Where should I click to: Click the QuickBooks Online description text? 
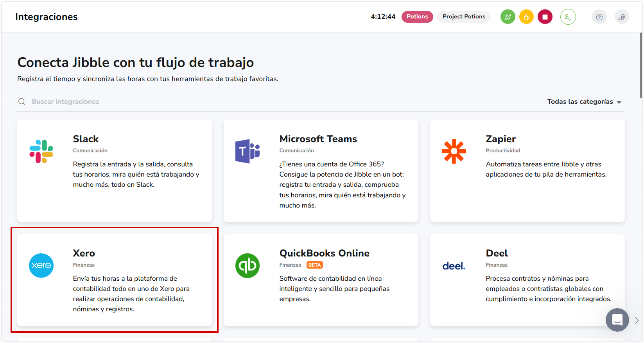pos(334,289)
